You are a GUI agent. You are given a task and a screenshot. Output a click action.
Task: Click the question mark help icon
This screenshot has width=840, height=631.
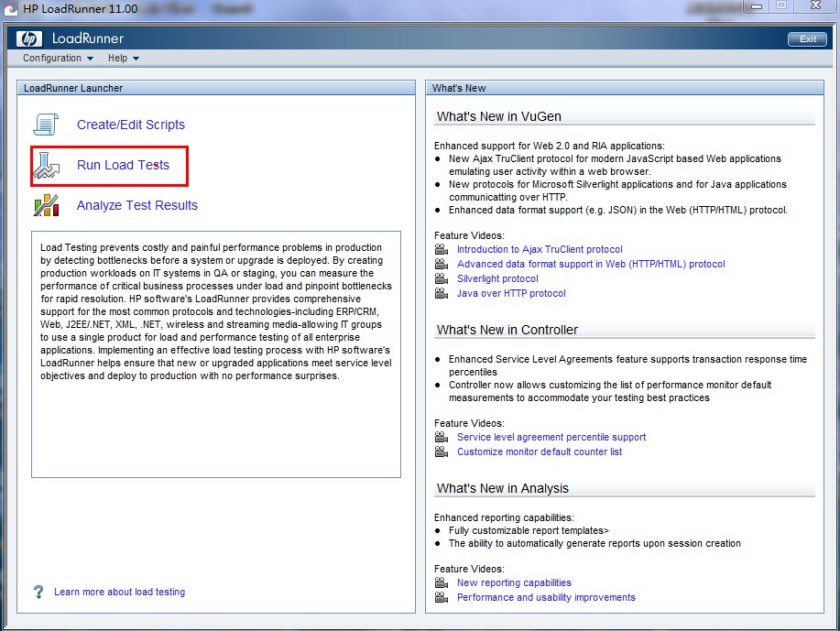coord(38,592)
